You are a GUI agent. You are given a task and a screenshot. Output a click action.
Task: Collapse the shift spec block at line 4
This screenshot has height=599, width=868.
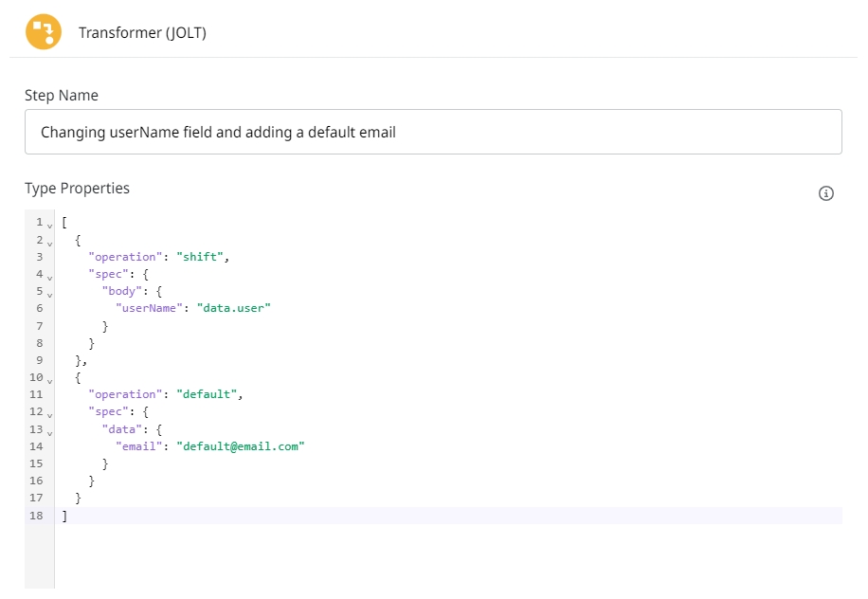[49, 275]
